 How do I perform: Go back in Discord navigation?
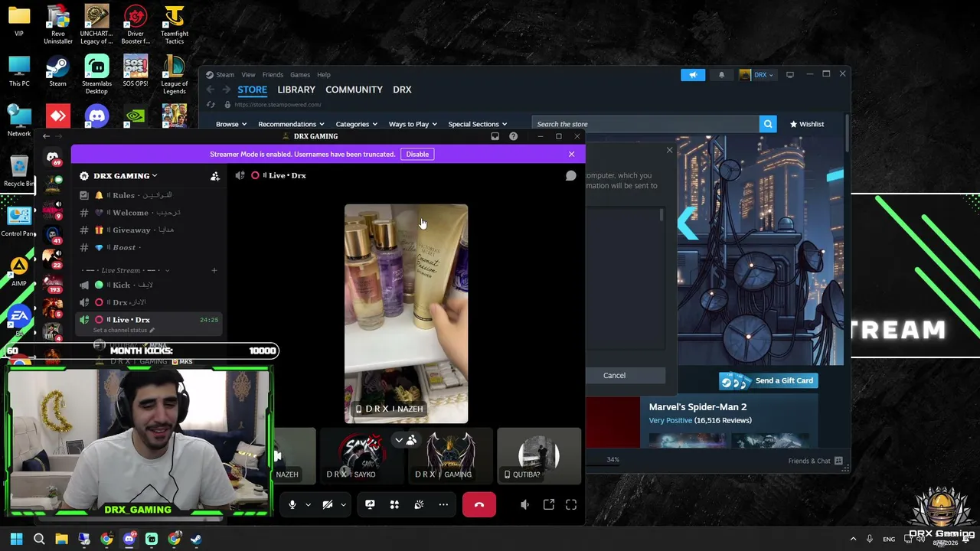coord(46,136)
